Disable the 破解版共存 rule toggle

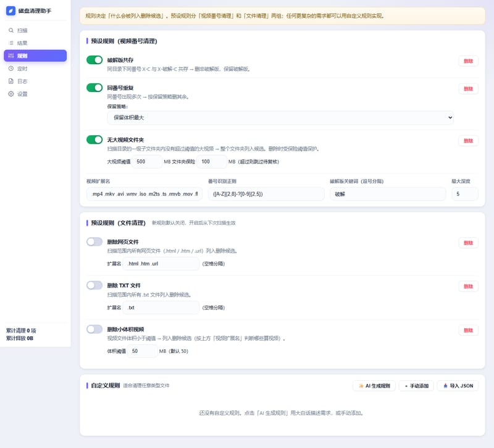tap(94, 60)
